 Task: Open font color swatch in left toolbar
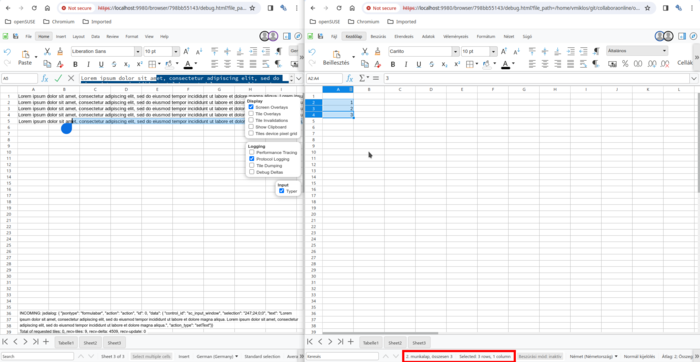point(188,64)
